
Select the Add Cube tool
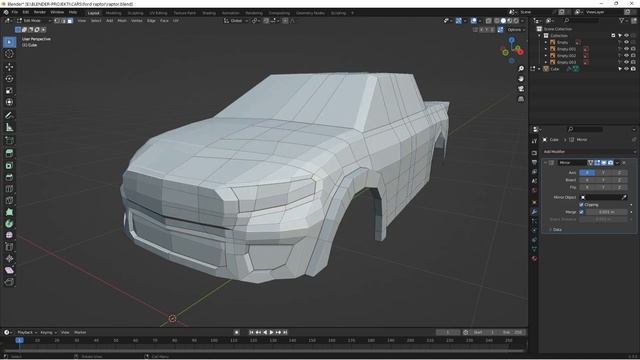point(9,141)
